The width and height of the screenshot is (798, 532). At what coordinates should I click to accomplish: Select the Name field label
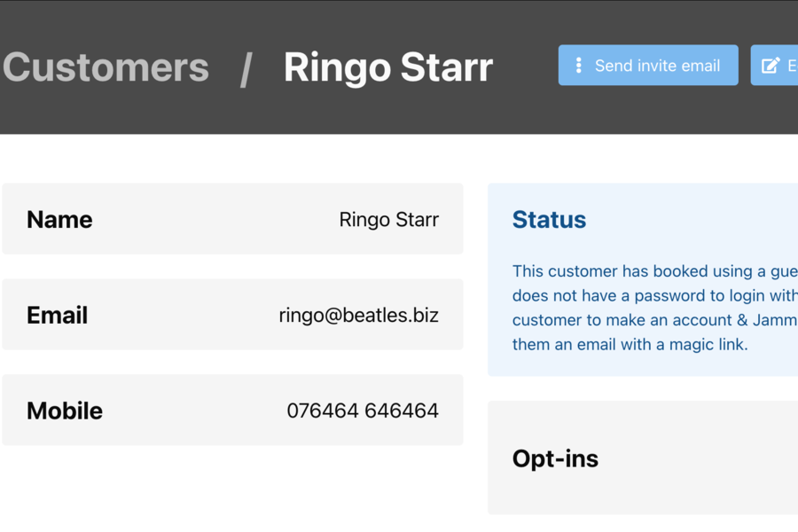(59, 219)
